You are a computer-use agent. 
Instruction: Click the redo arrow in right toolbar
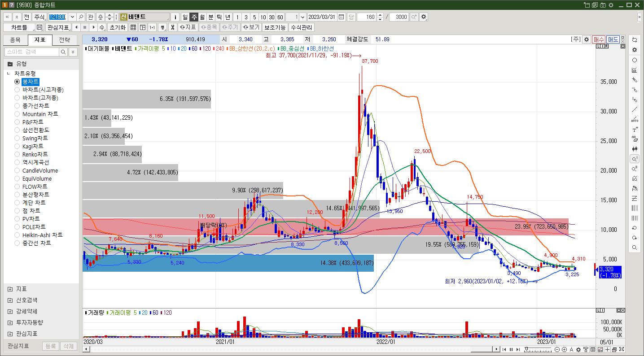[x=635, y=238]
